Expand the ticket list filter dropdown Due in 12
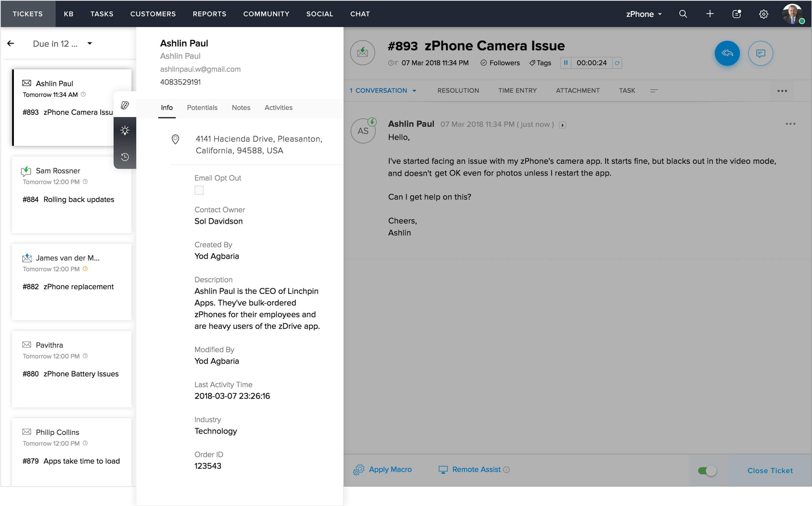 pos(91,44)
